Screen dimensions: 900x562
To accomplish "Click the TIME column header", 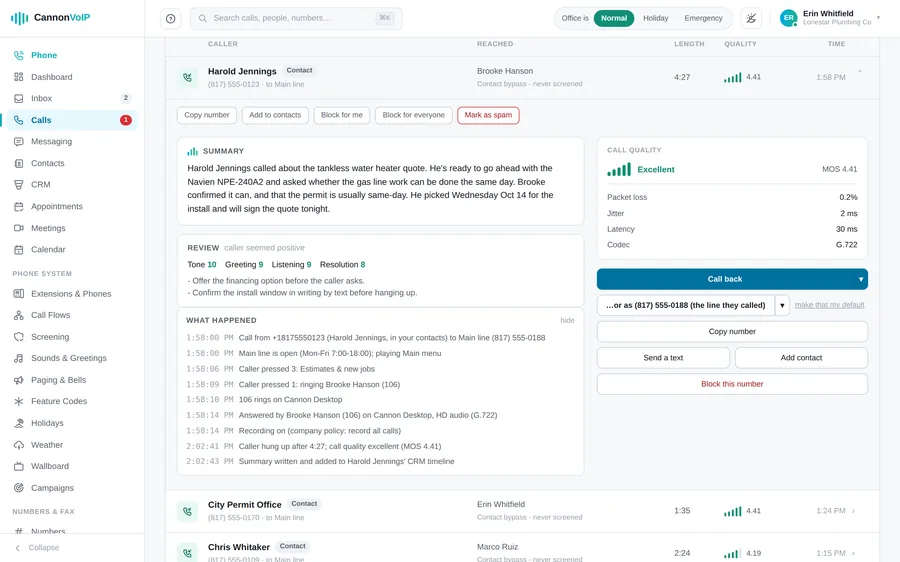I will click(x=836, y=44).
